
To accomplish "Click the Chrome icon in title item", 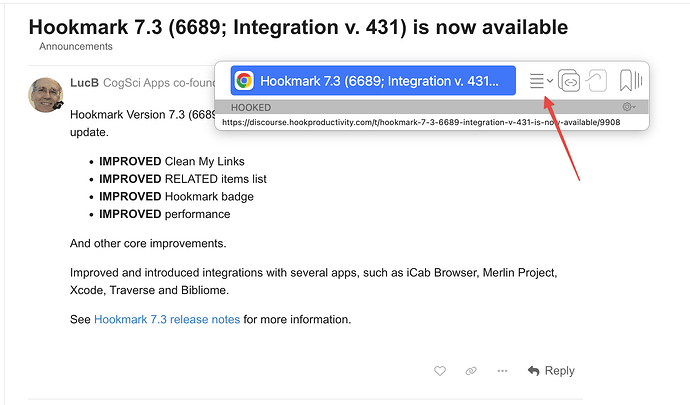I will (x=244, y=81).
